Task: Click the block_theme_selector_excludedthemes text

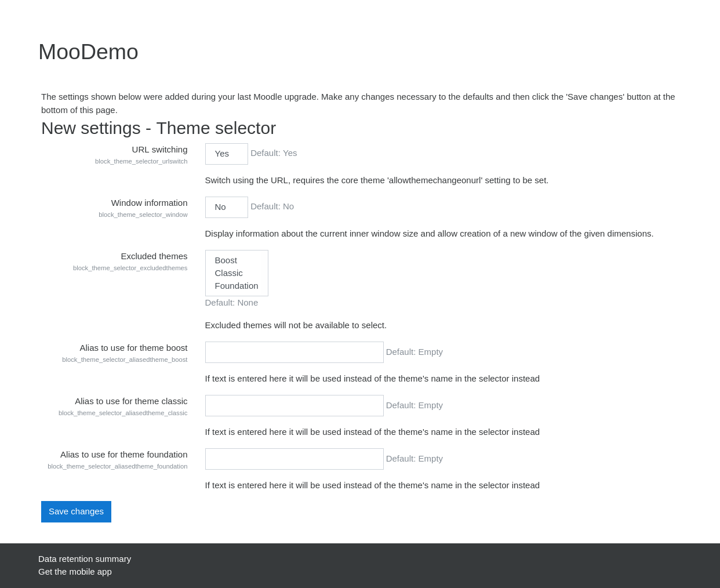Action: (x=130, y=268)
